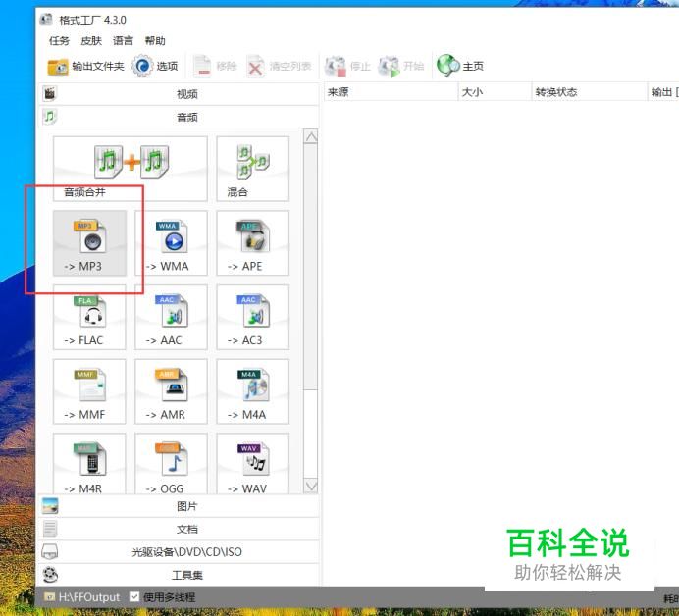
Task: Click the Remove toolbar icon
Action: point(202,67)
